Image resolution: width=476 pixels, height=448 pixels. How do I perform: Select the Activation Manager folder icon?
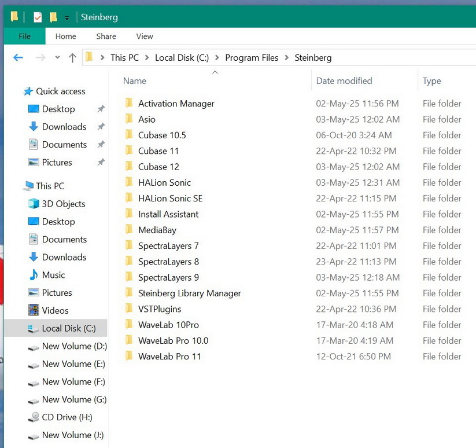tap(129, 102)
